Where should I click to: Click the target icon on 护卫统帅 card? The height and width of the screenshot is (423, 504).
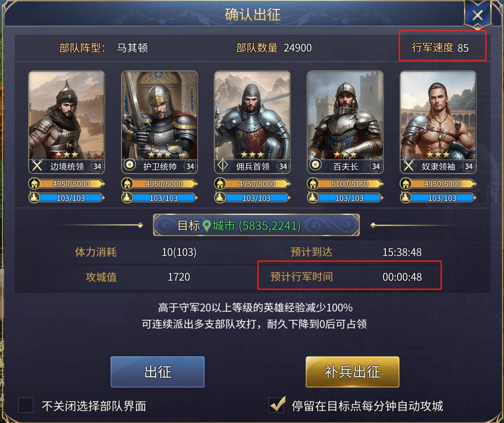tap(130, 165)
